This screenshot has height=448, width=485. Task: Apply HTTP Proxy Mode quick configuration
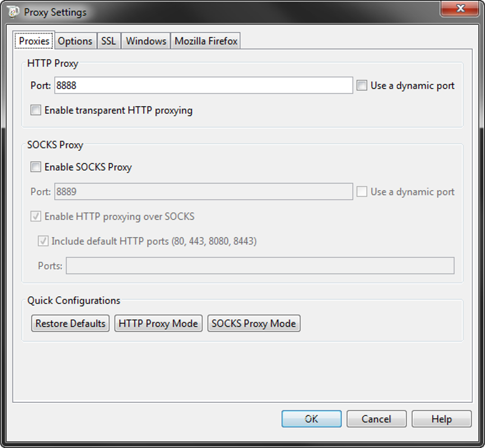[x=158, y=323]
